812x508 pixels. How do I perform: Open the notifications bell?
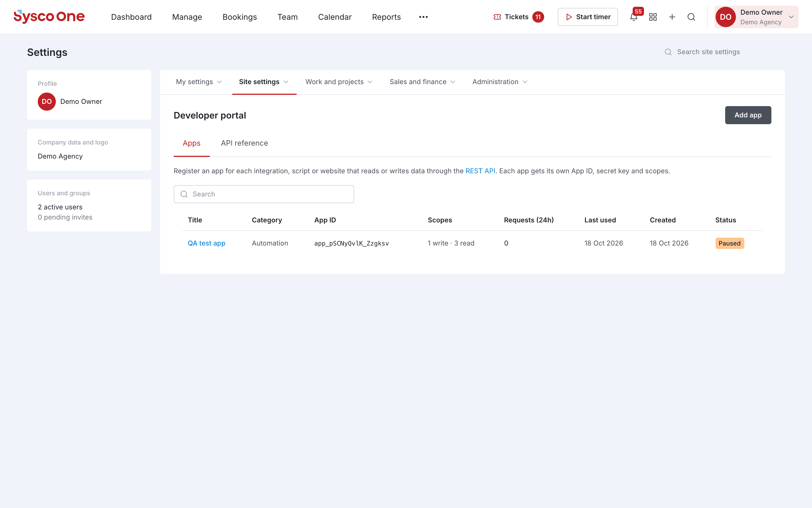pos(634,17)
